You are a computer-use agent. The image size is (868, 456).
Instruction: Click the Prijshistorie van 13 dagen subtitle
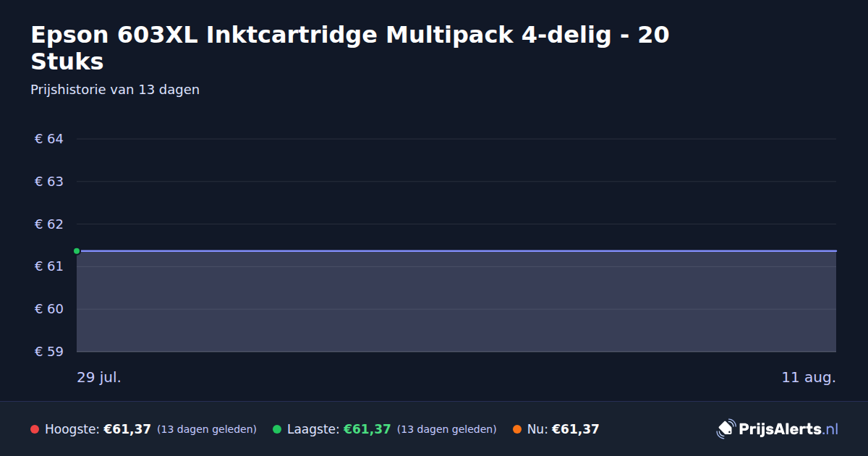pos(115,90)
